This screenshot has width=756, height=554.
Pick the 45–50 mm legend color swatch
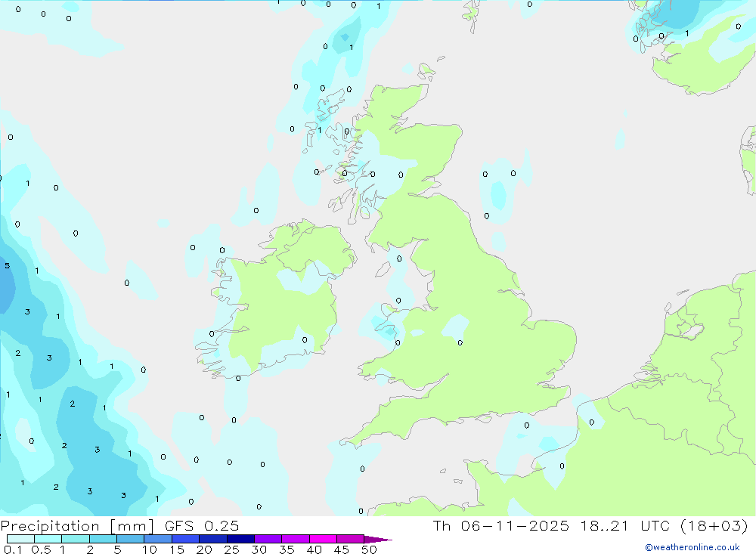point(351,539)
